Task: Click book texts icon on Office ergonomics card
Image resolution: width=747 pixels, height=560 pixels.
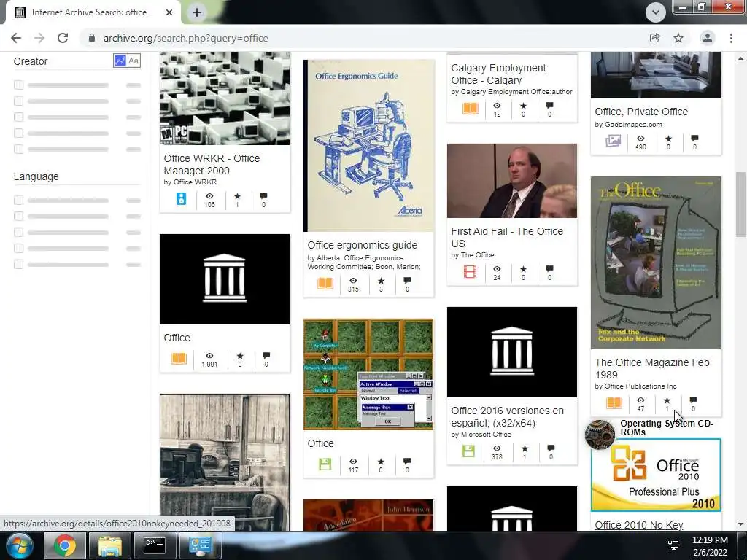Action: [325, 284]
